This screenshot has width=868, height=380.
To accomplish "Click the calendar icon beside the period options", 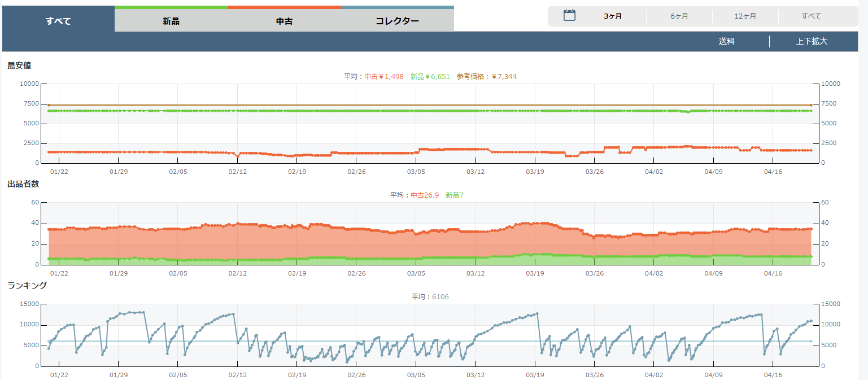I will point(569,16).
